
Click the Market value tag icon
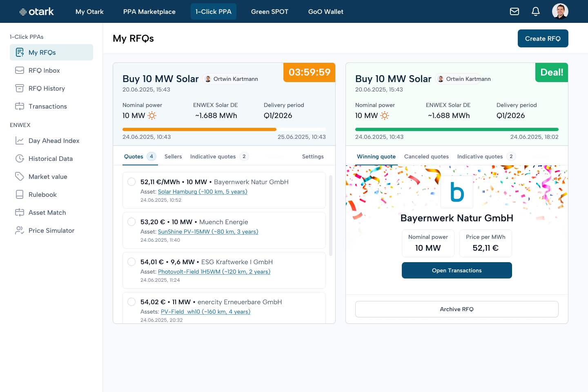point(20,176)
